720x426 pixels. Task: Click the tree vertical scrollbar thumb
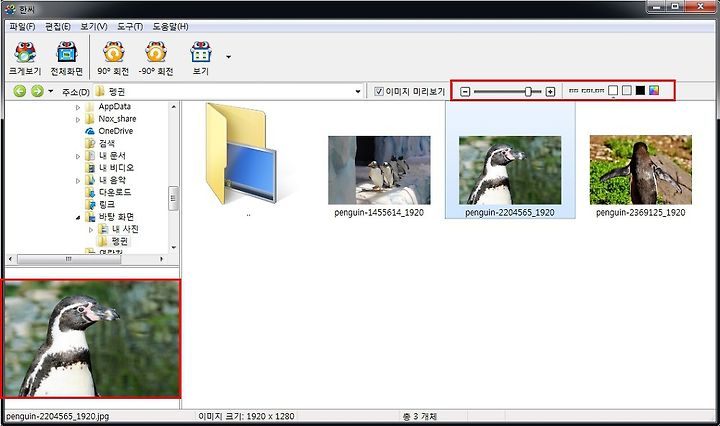tap(174, 198)
